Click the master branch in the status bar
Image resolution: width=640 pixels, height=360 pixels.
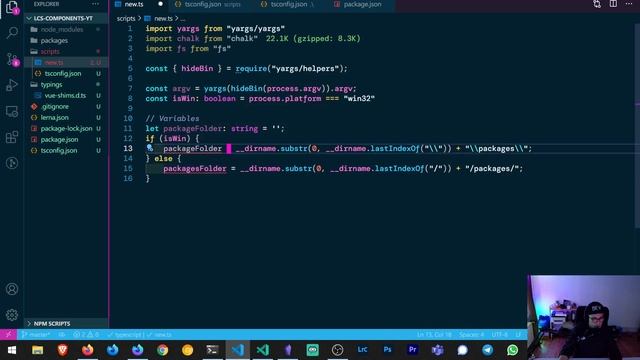click(x=36, y=335)
